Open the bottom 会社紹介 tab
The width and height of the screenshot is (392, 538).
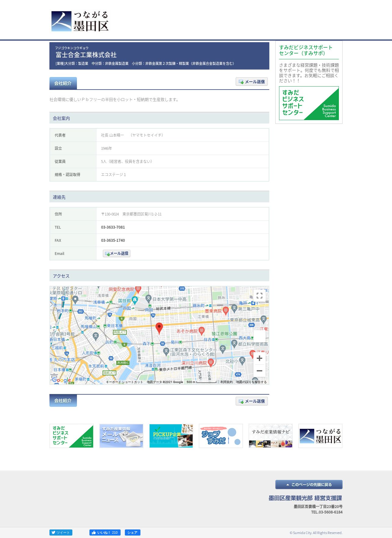63,400
